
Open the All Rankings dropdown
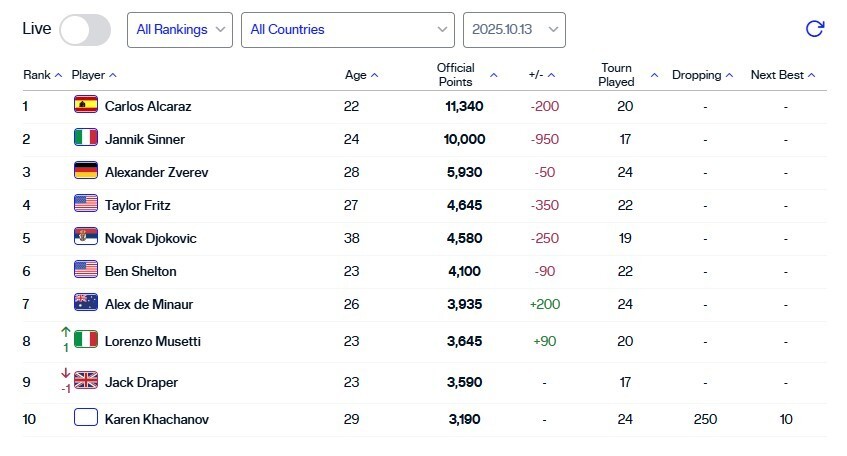pyautogui.click(x=180, y=30)
